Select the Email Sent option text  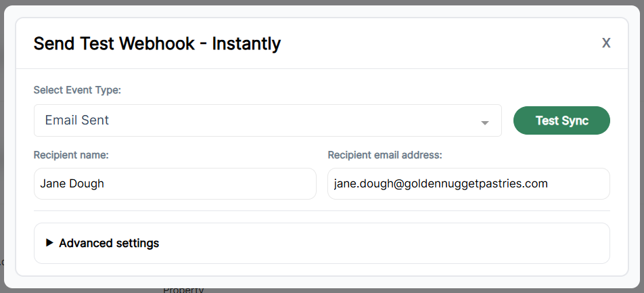(77, 120)
